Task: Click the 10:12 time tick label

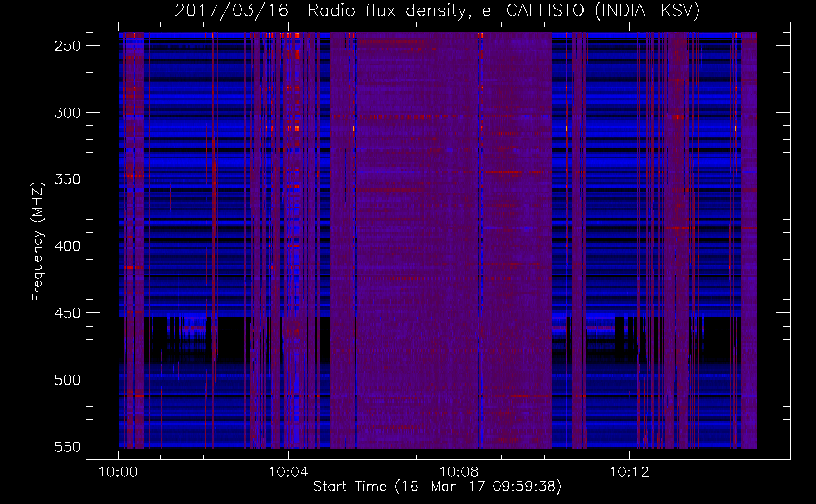Action: pos(629,472)
